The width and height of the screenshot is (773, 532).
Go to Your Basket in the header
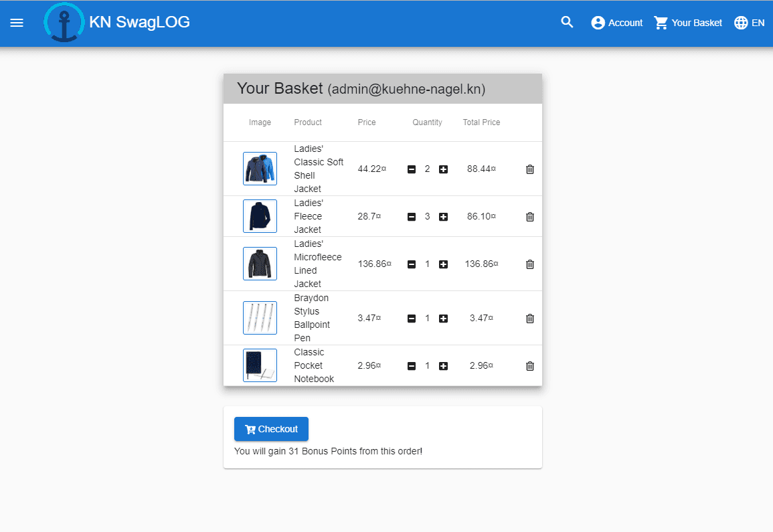click(688, 23)
